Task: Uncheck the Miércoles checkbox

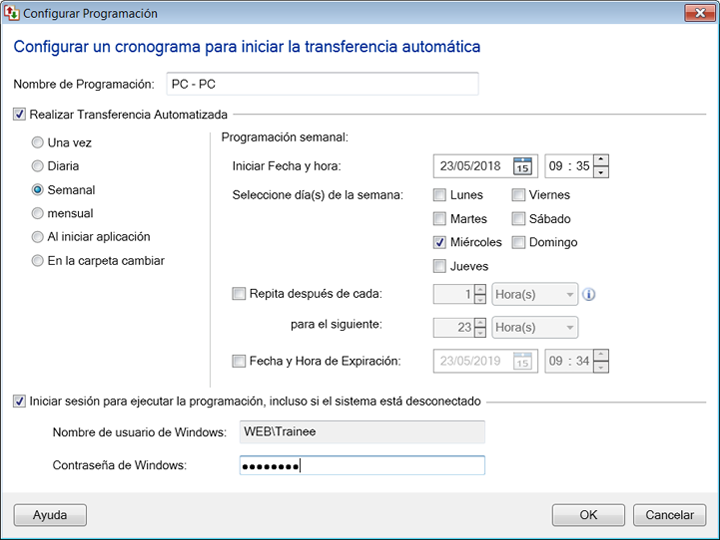Action: 440,242
